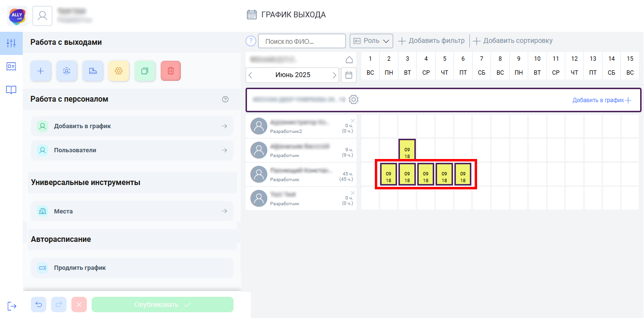
Task: Click the home icon above month selector
Action: point(349,60)
